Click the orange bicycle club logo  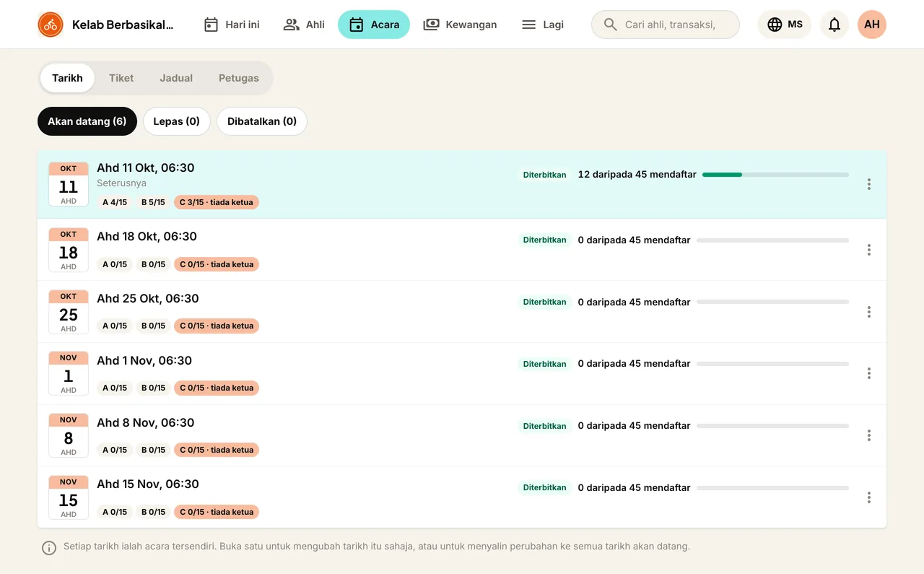(51, 25)
